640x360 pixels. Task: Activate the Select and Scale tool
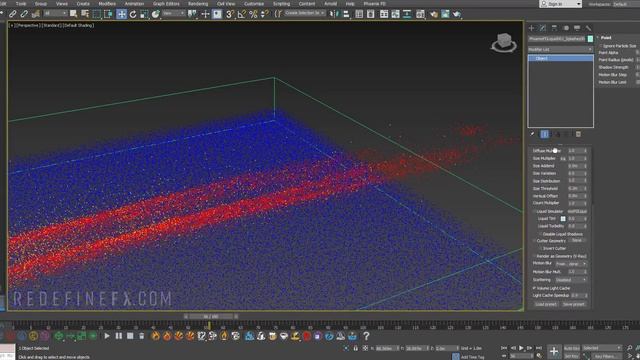point(144,14)
